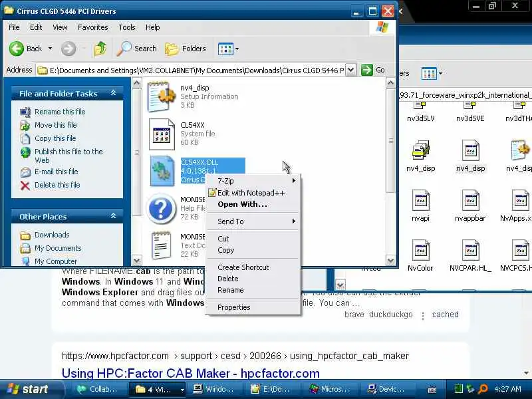Open Views dropdown in background window

pyautogui.click(x=441, y=73)
